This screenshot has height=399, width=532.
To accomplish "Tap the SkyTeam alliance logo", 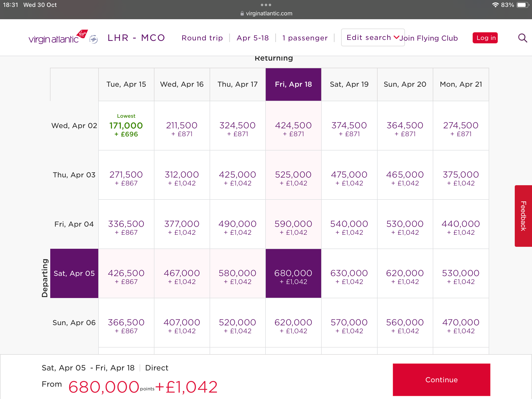I will (x=93, y=39).
